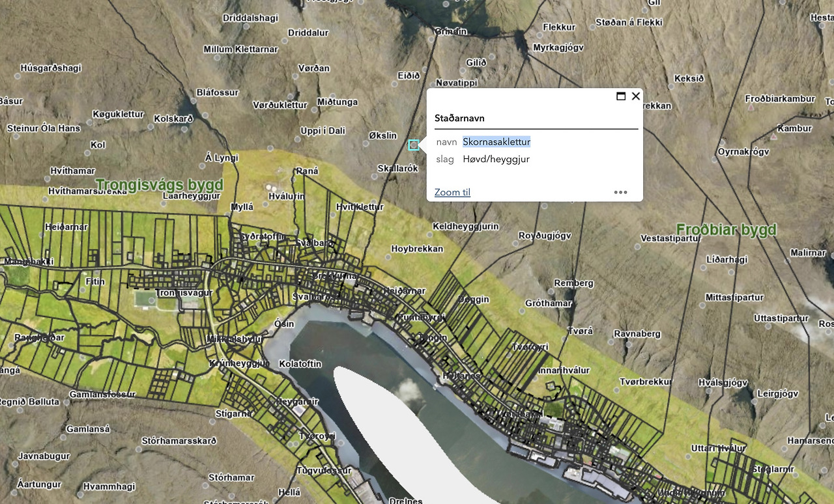Close the Staðarnavn popup
The image size is (834, 504).
pyautogui.click(x=636, y=96)
